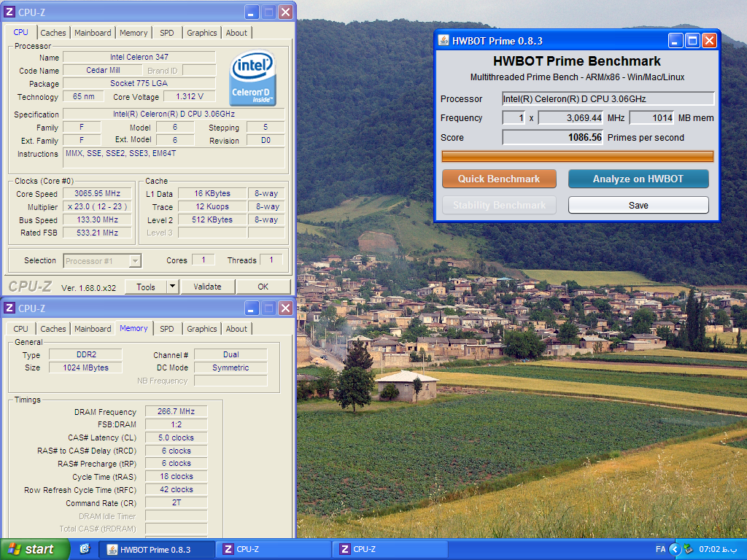The height and width of the screenshot is (560, 747).
Task: Click Analyze on HWBOT button
Action: pyautogui.click(x=638, y=179)
